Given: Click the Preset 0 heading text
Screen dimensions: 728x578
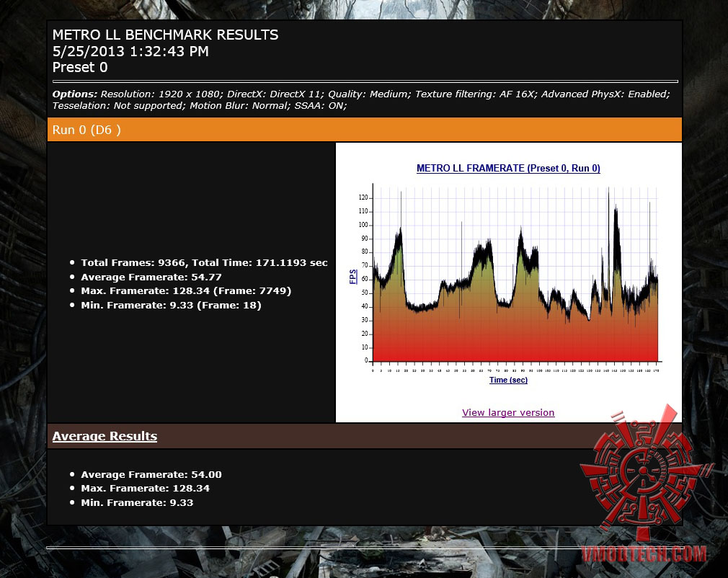Looking at the screenshot, I should [x=80, y=67].
